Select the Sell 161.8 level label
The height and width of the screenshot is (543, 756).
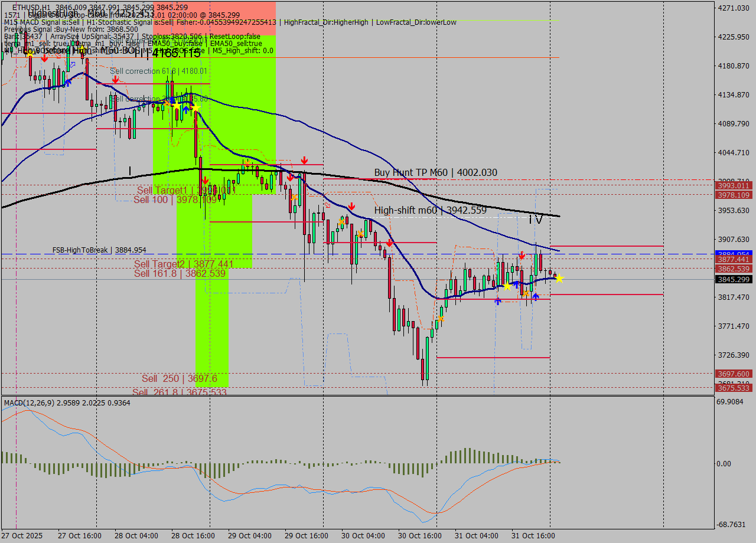pyautogui.click(x=179, y=273)
